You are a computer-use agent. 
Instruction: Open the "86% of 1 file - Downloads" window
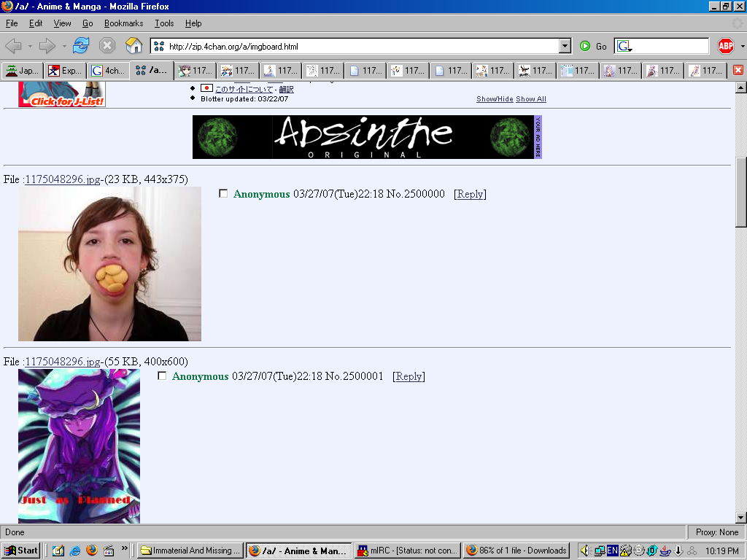pos(516,551)
